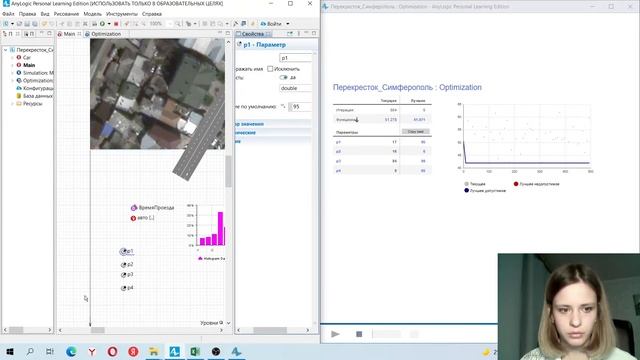Click the optimization chart plot area
640x360 pixels.
click(x=527, y=136)
